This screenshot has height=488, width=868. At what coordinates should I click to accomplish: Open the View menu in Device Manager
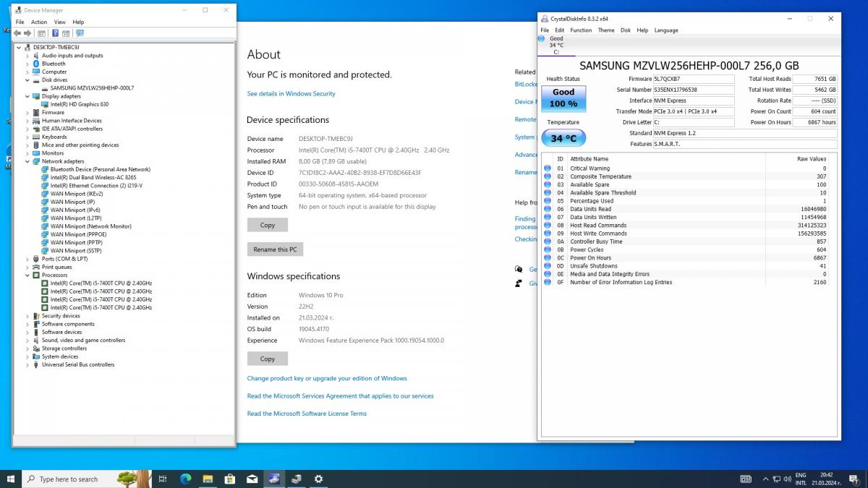pos(59,22)
